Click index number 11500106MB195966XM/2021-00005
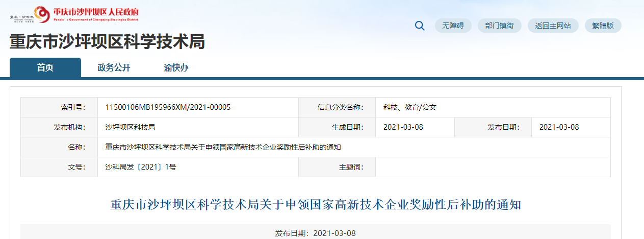The width and height of the screenshot is (644, 239). [168, 107]
